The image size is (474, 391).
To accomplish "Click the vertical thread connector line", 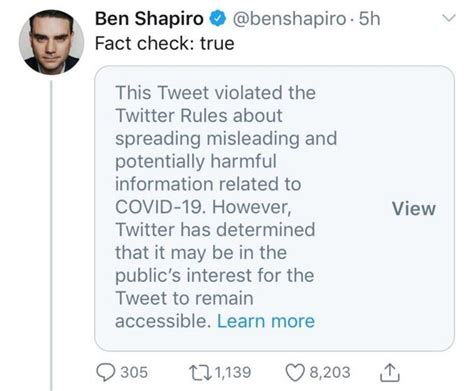I will (51, 236).
